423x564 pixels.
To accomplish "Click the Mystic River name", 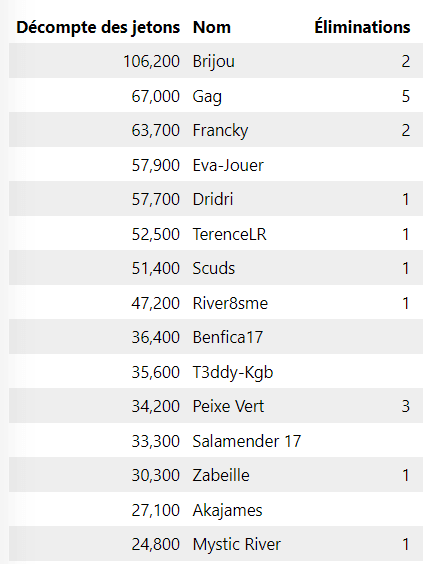I will (x=237, y=545).
